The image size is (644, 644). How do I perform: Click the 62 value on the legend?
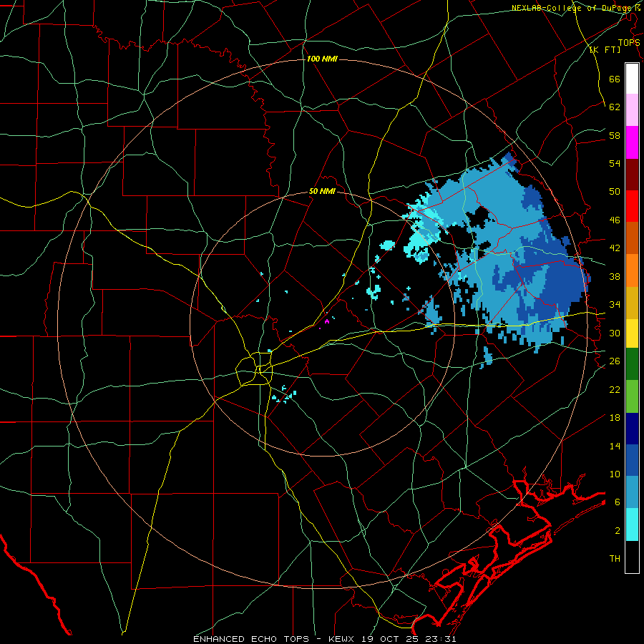coord(615,107)
